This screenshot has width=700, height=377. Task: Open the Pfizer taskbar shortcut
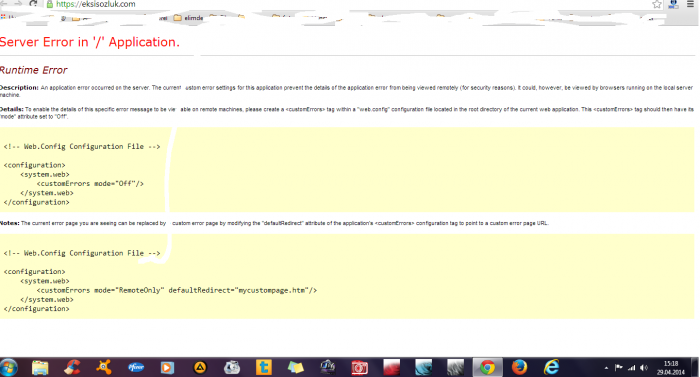point(136,368)
